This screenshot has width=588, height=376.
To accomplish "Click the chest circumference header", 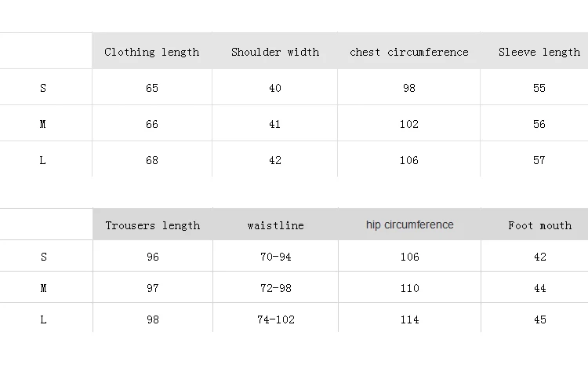I will pyautogui.click(x=409, y=52).
